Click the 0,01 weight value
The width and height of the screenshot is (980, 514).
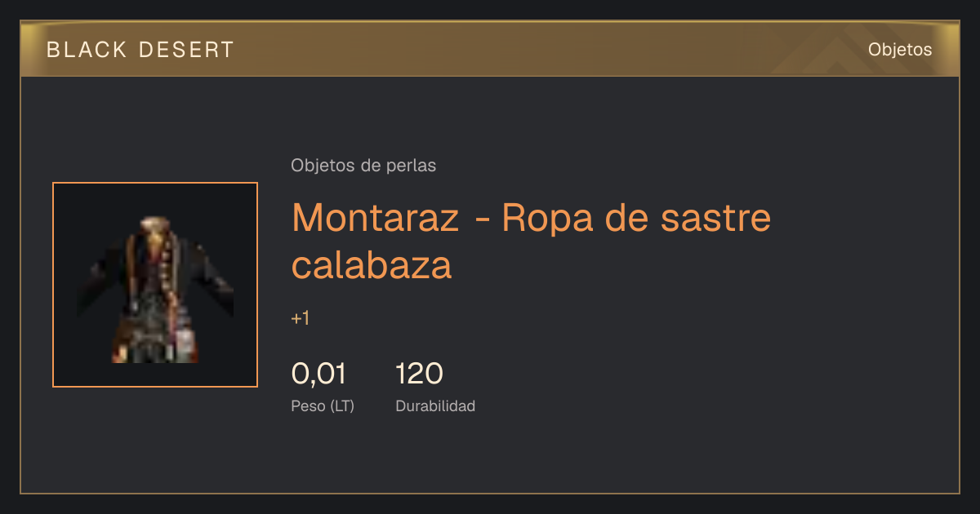point(318,374)
